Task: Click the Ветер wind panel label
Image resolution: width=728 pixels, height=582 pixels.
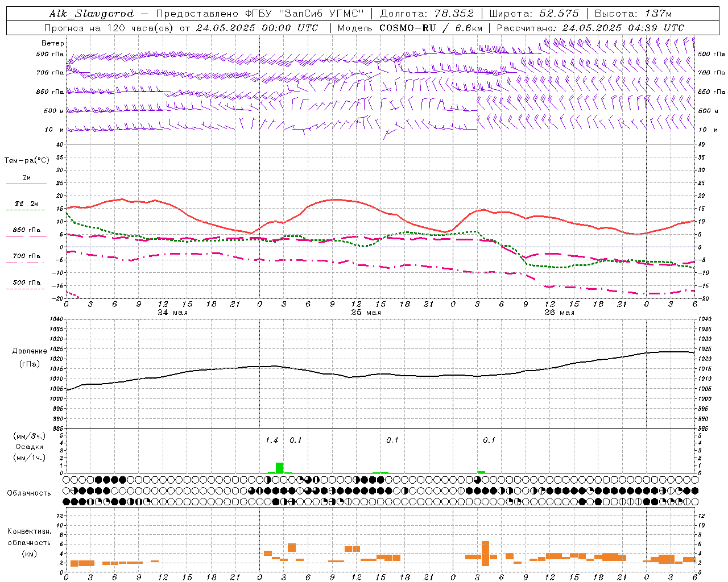Action: (x=53, y=43)
